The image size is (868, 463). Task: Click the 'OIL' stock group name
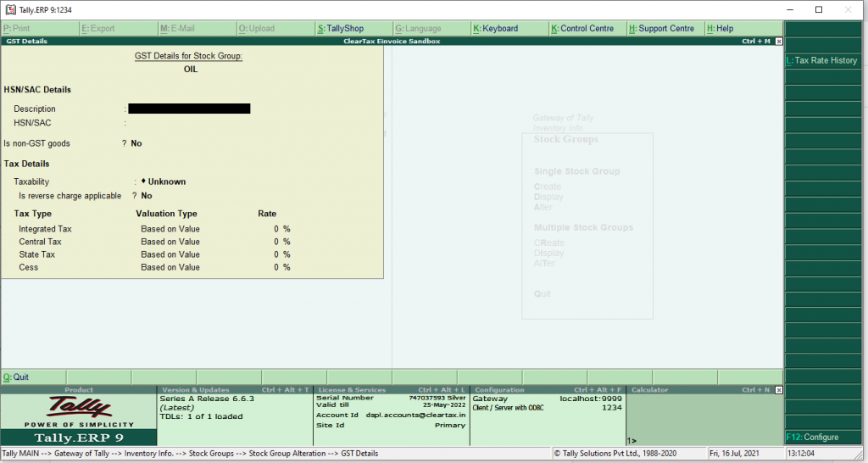coord(191,70)
